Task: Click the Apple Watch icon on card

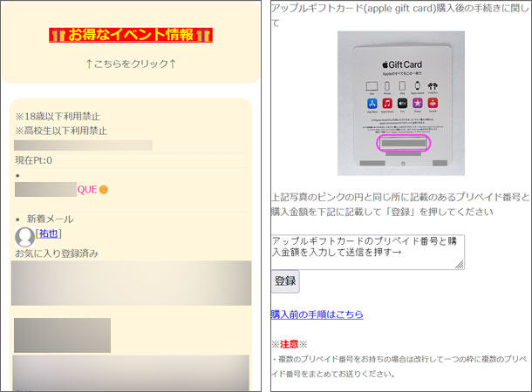Action: 416,85
